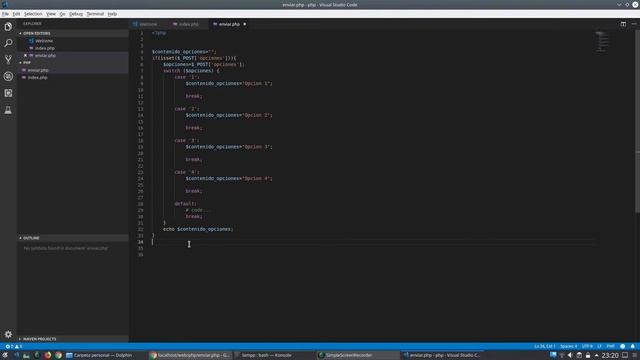The image size is (640, 360).
Task: Click the unsaved dot on enviar.php tab
Action: [x=244, y=24]
